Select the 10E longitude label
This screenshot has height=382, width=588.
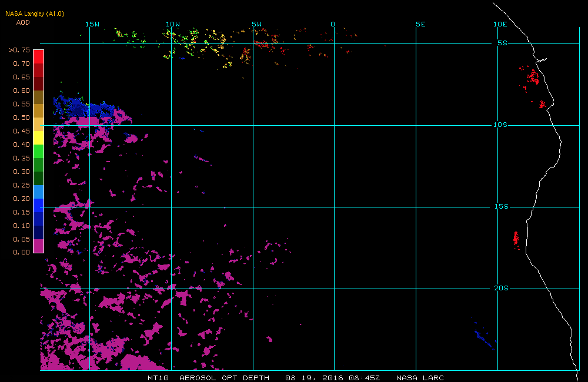pos(500,24)
